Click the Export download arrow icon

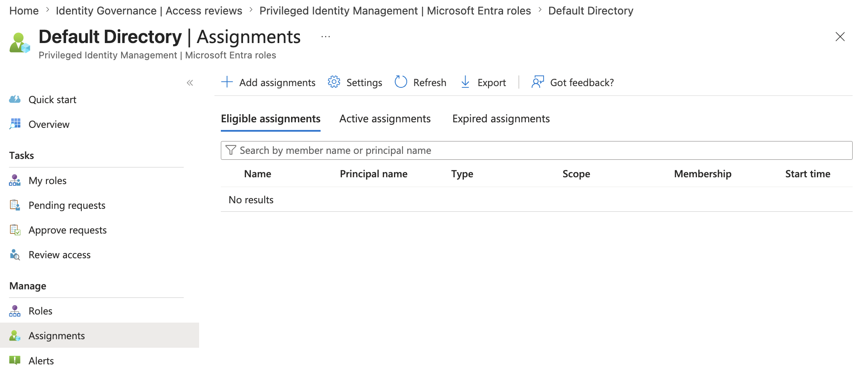click(x=466, y=82)
